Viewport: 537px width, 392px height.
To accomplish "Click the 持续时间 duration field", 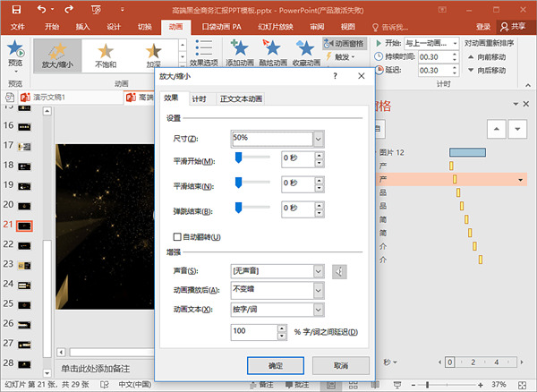I will (x=435, y=57).
